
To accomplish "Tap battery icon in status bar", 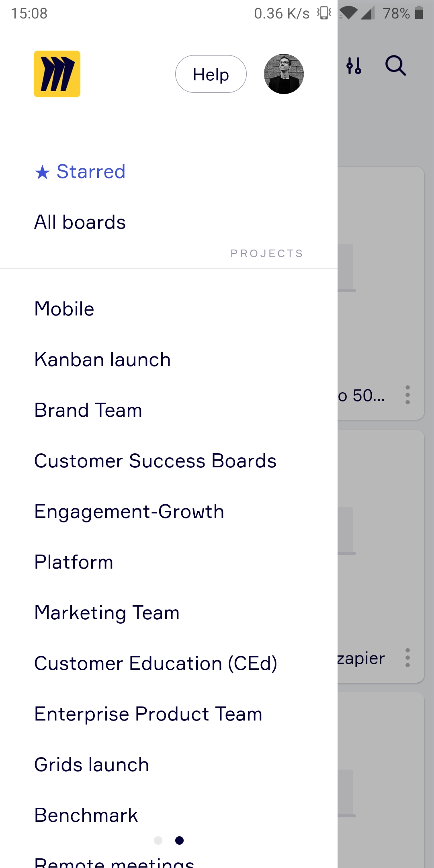I will point(419,13).
